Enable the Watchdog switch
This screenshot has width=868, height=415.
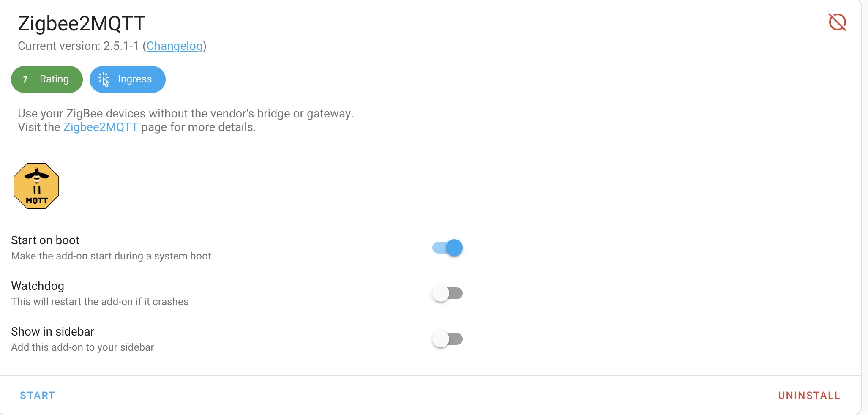click(x=448, y=293)
